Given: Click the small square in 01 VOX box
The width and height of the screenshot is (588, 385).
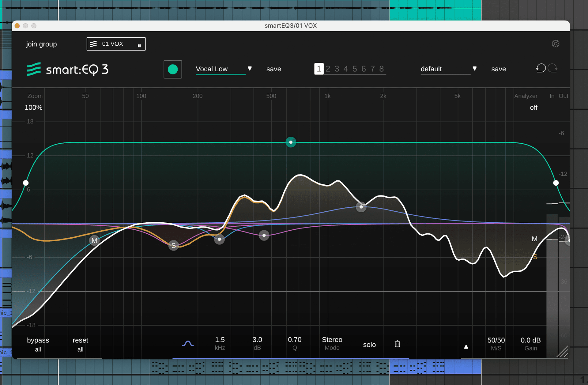Looking at the screenshot, I should point(139,46).
